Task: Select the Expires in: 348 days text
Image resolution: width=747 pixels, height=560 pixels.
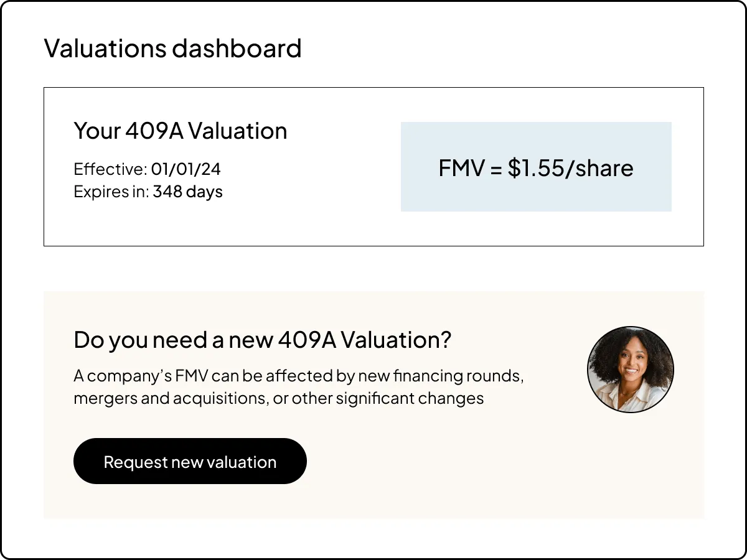Action: [148, 192]
